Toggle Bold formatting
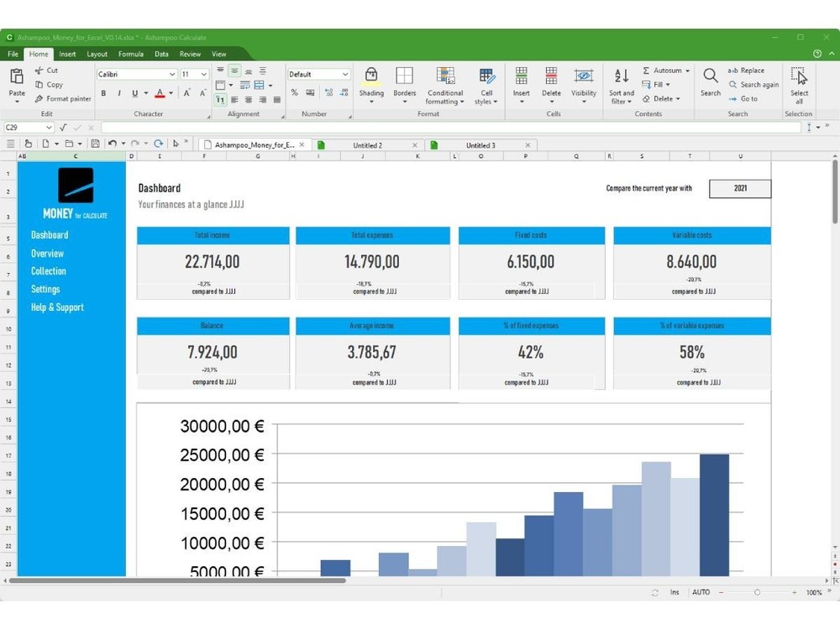 (103, 93)
